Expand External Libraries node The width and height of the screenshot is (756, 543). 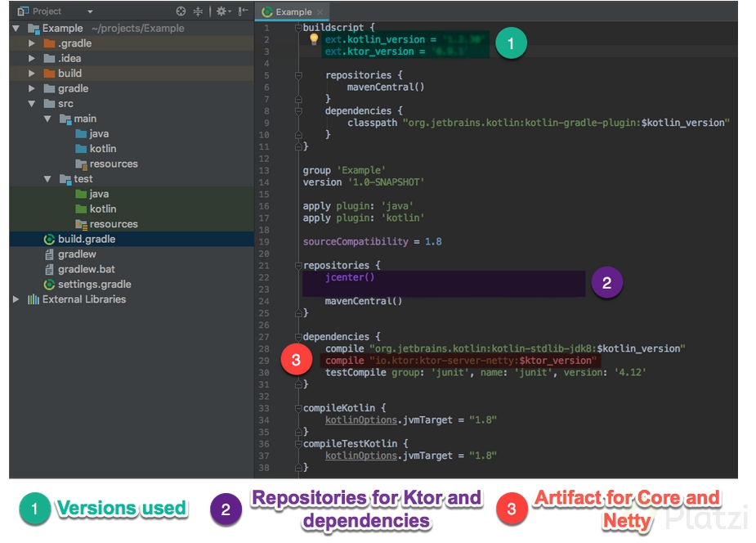click(16, 299)
